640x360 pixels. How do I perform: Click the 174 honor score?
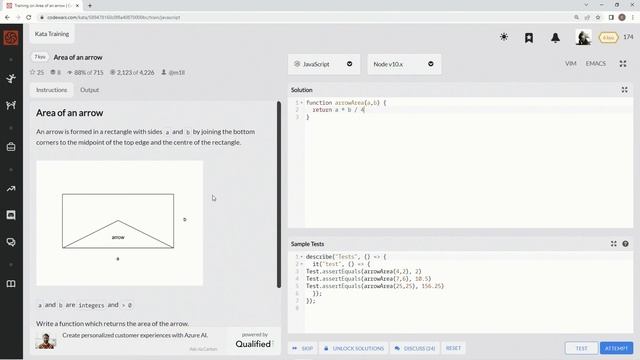tap(628, 37)
